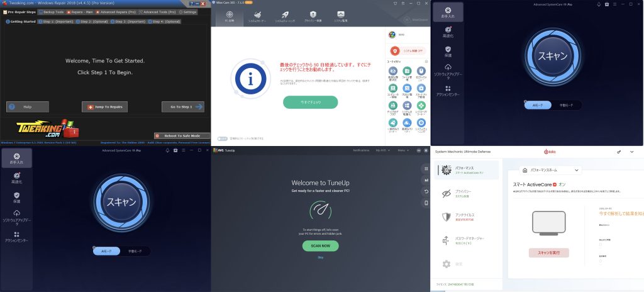The image size is (644, 292).
Task: Toggle the red system protection OFF button
Action: click(x=395, y=50)
